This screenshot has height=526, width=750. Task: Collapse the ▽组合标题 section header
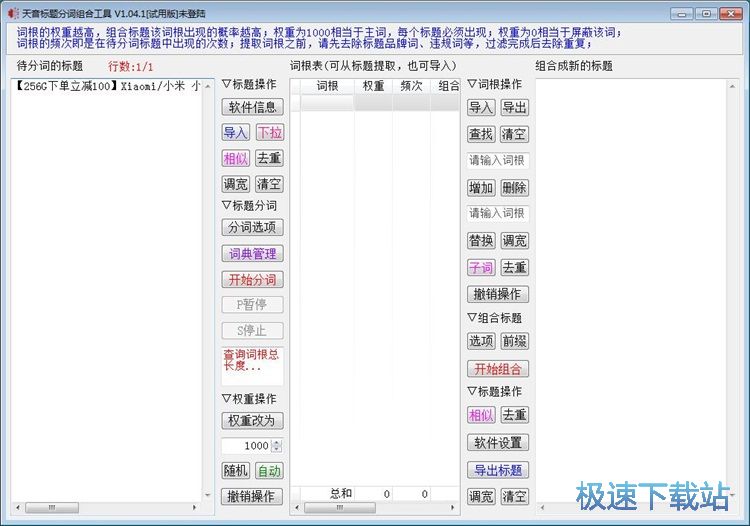point(495,318)
